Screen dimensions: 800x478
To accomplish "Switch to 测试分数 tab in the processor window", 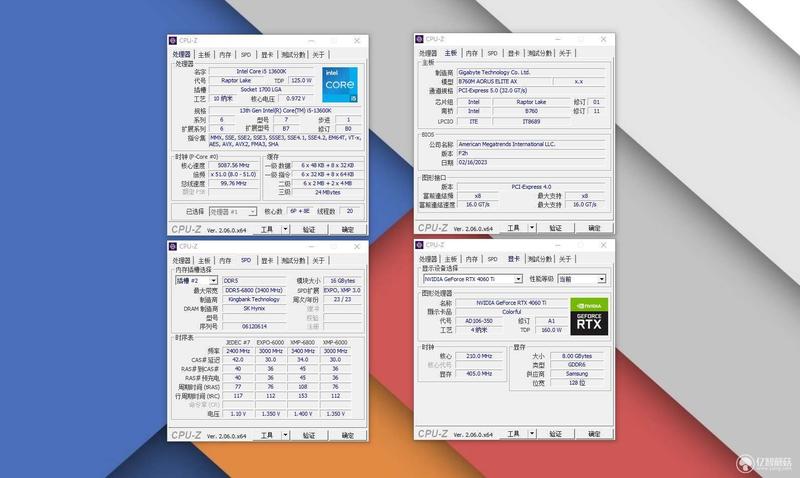I will tap(293, 55).
